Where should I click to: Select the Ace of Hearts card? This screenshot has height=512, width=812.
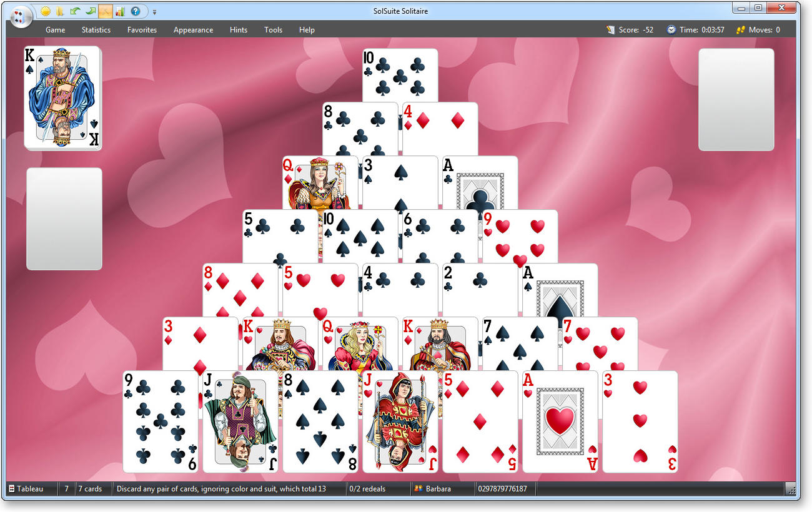click(x=560, y=421)
